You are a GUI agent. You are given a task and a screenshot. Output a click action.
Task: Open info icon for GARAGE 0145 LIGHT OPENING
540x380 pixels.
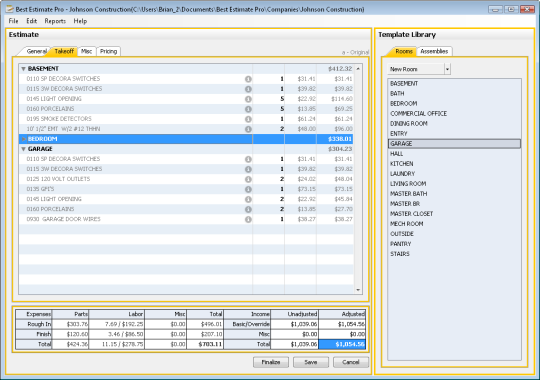(x=248, y=199)
